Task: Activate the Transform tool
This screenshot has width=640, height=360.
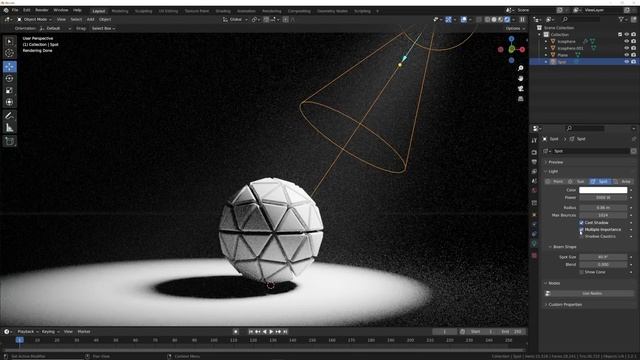Action: [x=9, y=102]
